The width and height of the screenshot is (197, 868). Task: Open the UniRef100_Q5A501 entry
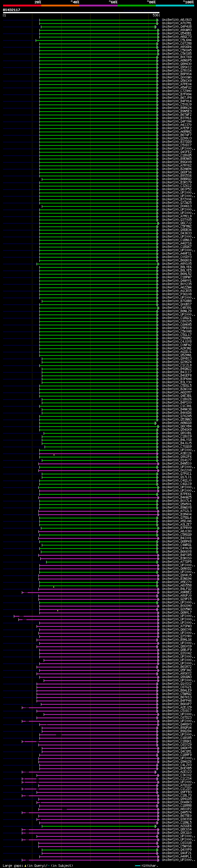click(177, 504)
